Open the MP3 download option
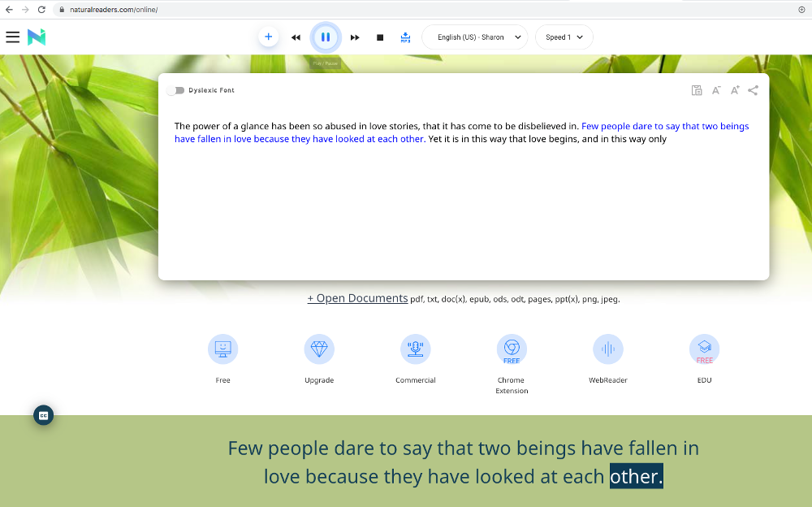812x507 pixels. 405,37
